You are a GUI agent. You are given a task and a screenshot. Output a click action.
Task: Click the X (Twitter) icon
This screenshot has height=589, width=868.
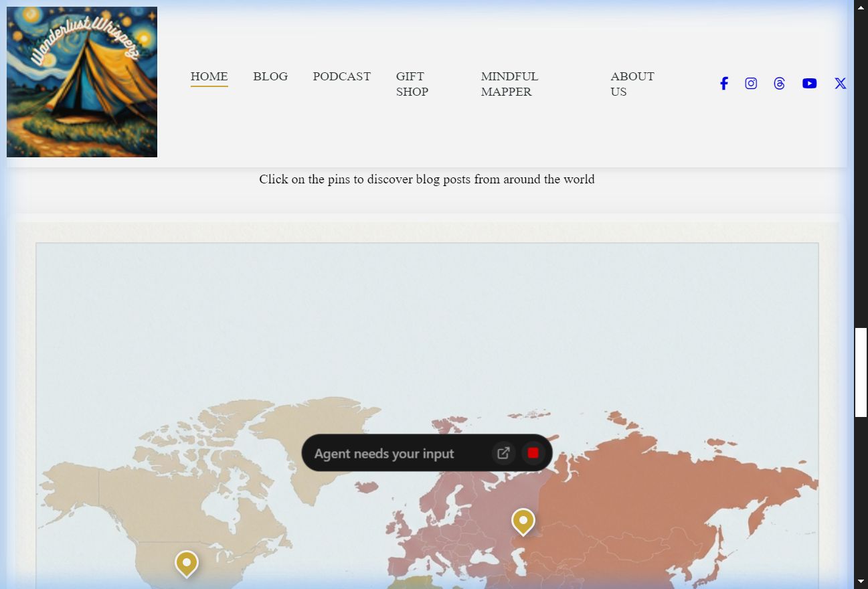(840, 84)
